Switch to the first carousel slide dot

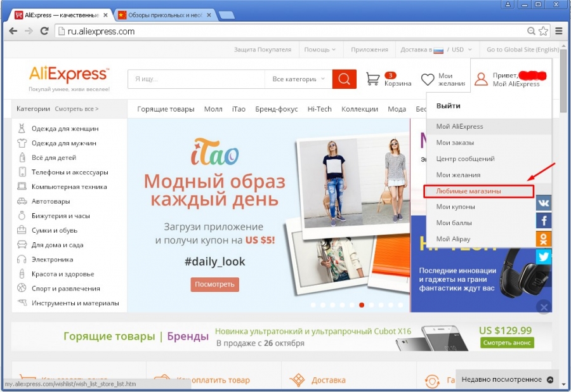click(313, 304)
